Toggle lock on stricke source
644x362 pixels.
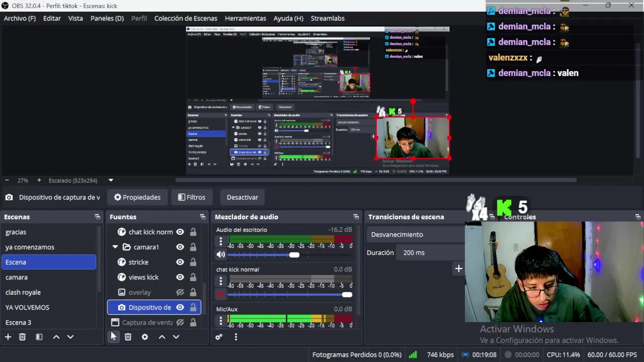tap(193, 262)
